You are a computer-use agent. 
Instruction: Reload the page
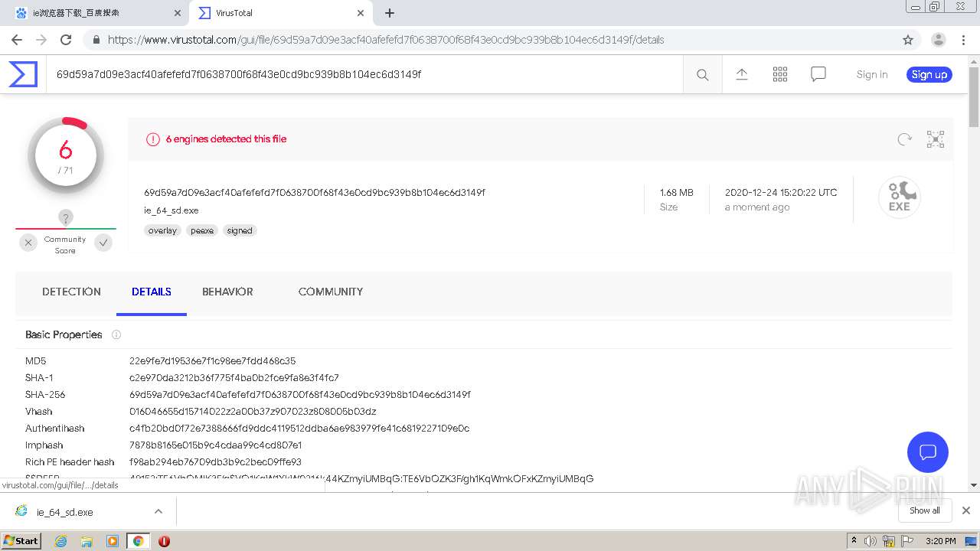point(66,40)
